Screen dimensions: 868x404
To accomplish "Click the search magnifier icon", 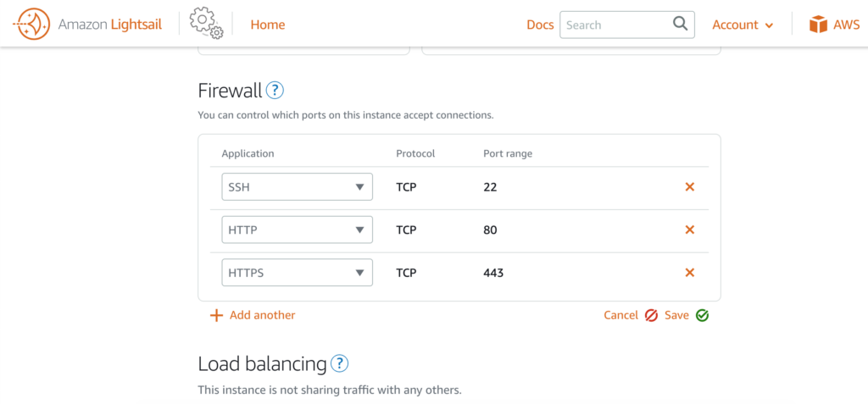I will pos(680,24).
